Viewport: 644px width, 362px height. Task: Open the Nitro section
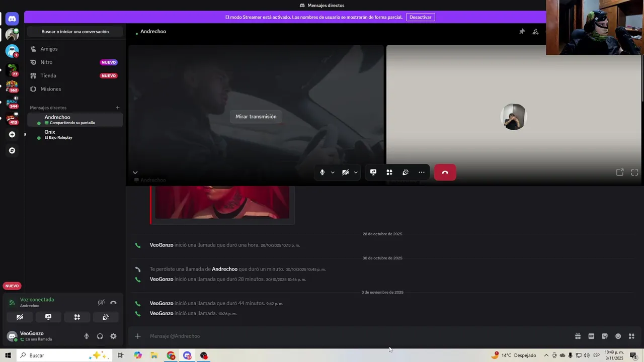[75, 62]
